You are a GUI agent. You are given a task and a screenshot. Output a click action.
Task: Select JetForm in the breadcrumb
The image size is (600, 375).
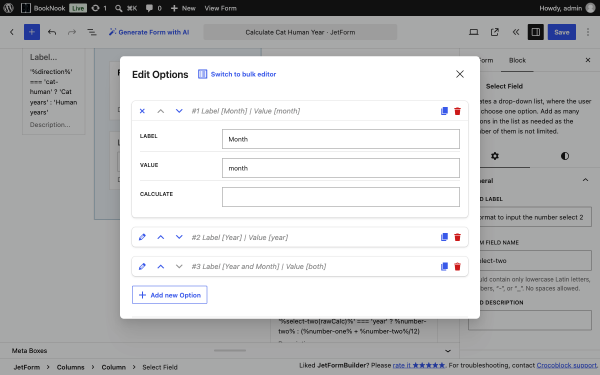click(x=27, y=367)
